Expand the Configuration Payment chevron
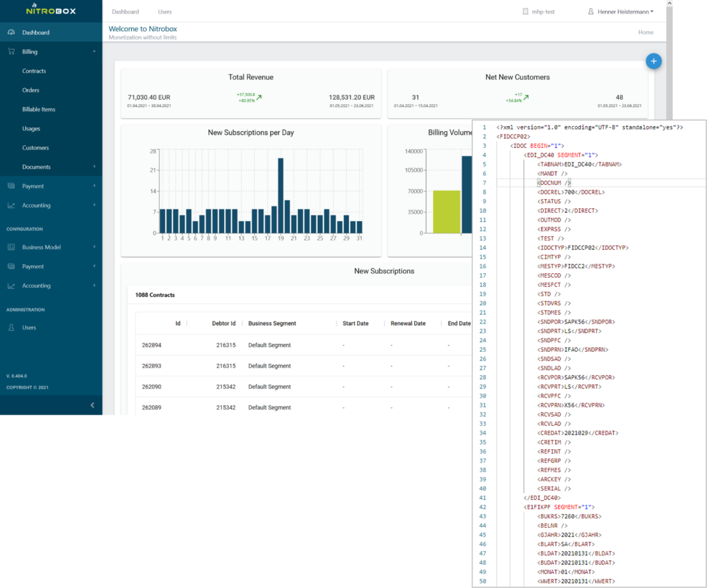The image size is (707, 588). pos(94,266)
